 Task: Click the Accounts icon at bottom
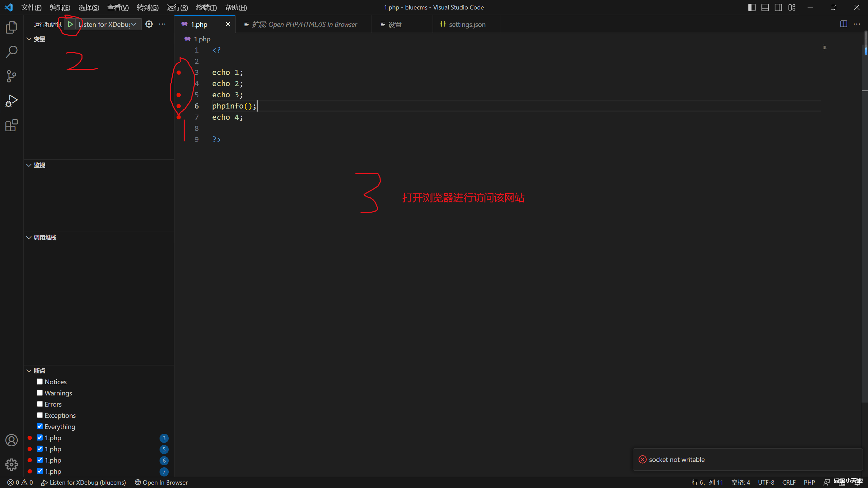click(11, 440)
